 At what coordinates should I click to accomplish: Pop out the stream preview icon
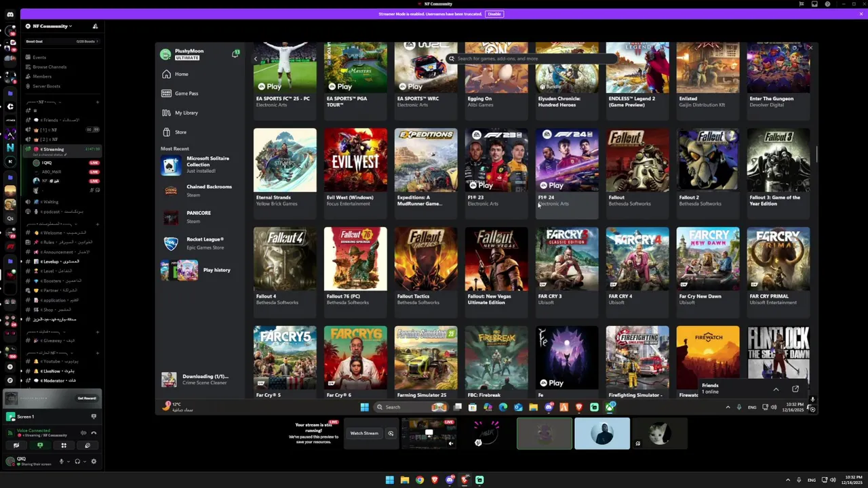(x=391, y=433)
